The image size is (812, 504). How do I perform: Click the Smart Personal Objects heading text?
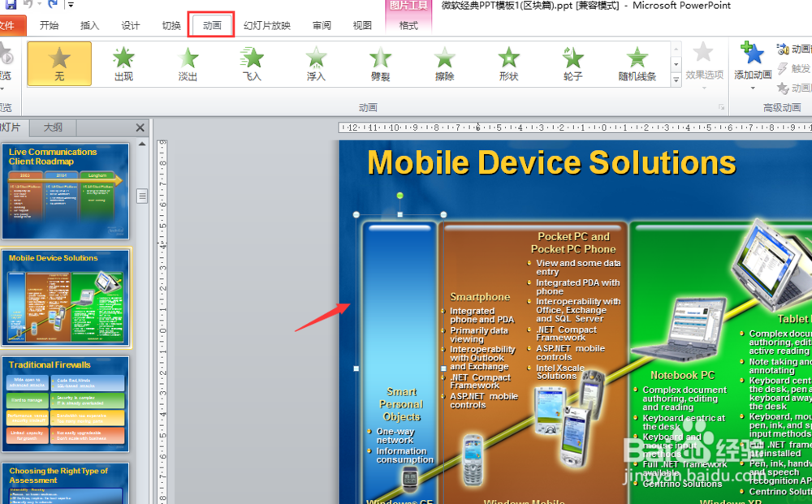click(401, 404)
